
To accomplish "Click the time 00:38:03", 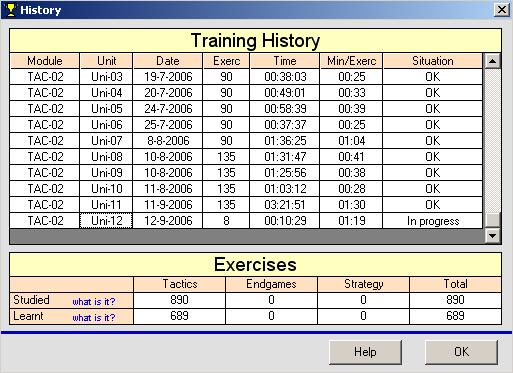I will point(285,77).
